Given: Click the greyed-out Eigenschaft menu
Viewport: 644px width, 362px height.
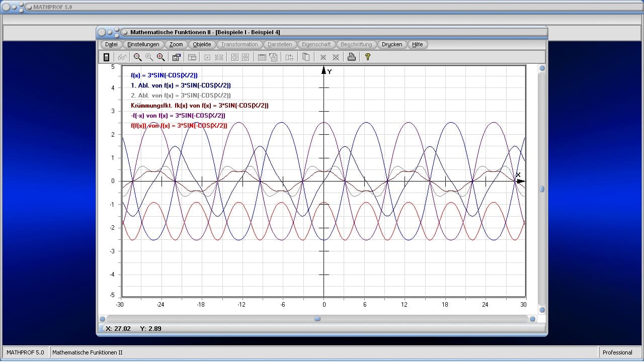Looking at the screenshot, I should pyautogui.click(x=316, y=44).
